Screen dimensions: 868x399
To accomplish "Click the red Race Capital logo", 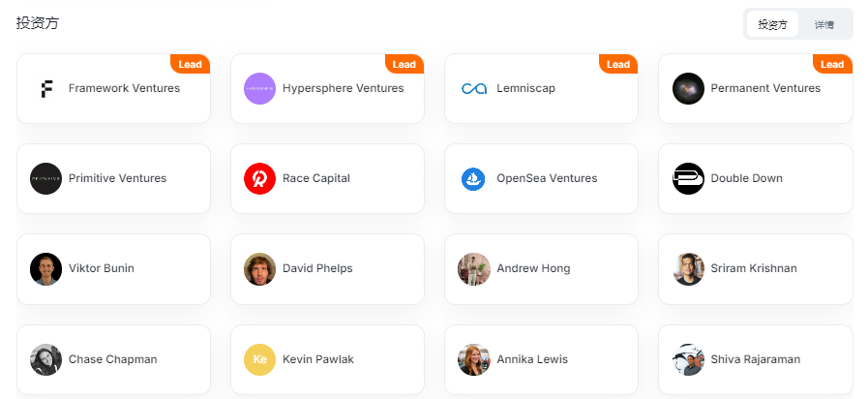I will pyautogui.click(x=259, y=179).
